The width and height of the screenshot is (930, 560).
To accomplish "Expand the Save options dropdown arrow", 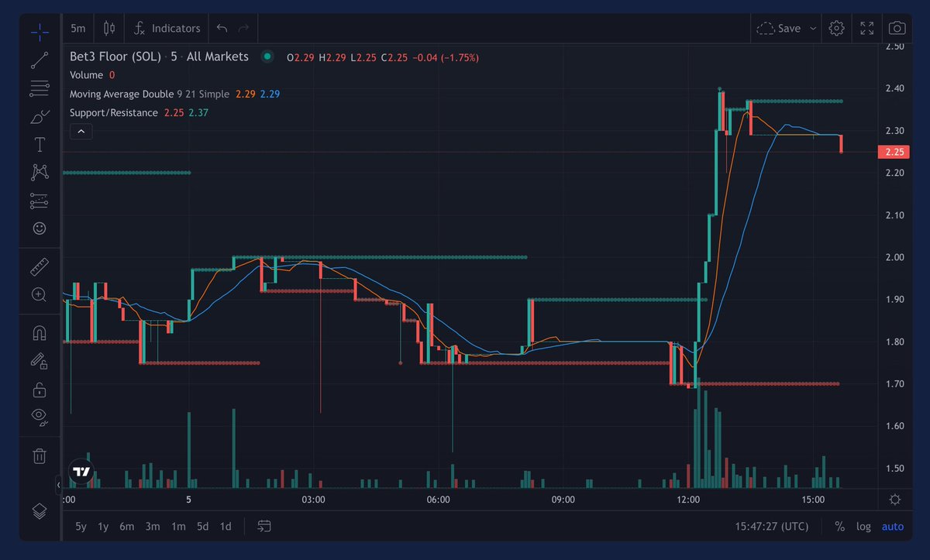I will click(x=813, y=28).
